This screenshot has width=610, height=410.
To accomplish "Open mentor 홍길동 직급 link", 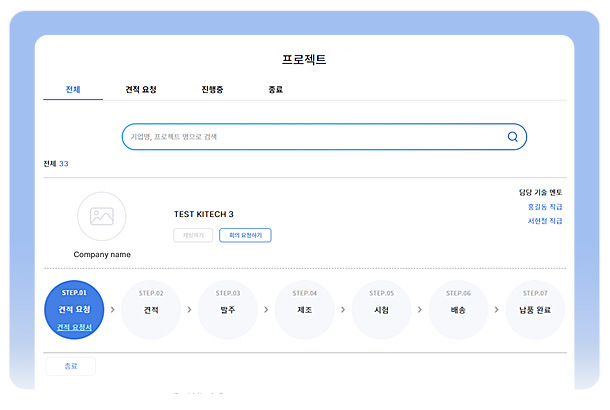I will pos(544,206).
